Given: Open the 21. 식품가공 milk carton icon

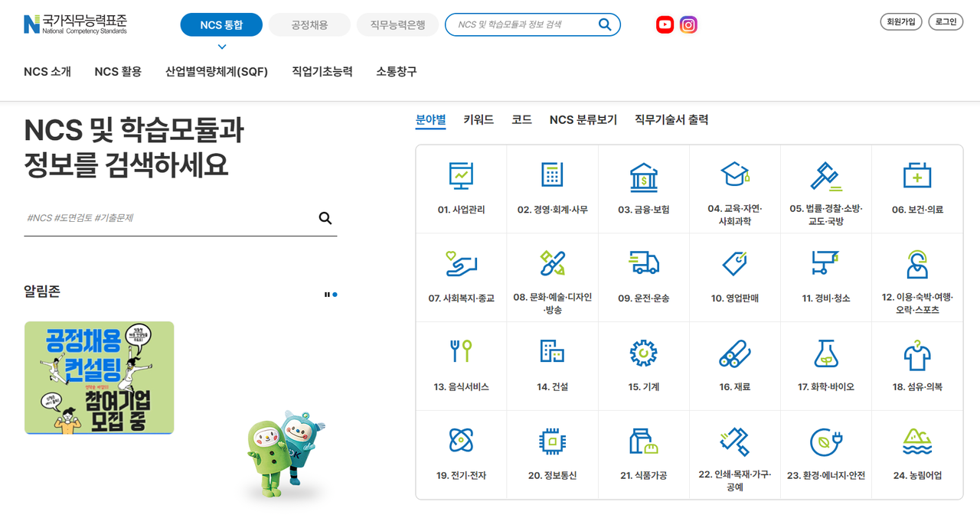Looking at the screenshot, I should pos(643,441).
